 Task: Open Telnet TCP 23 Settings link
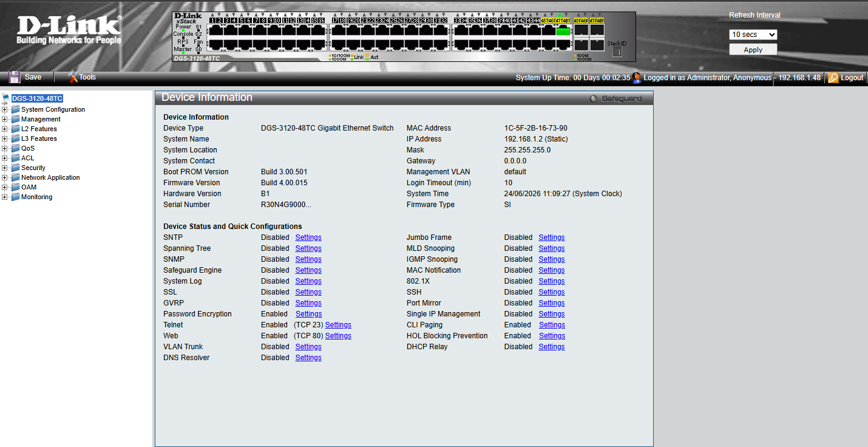(x=338, y=325)
